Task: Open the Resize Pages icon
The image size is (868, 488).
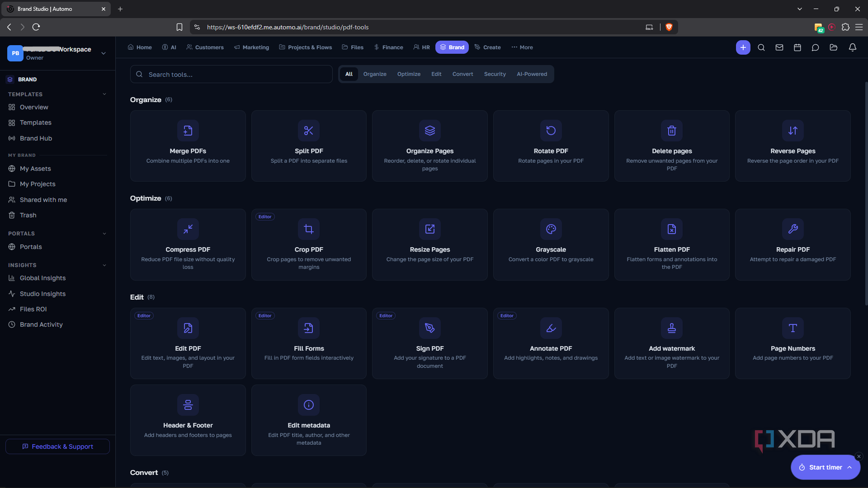Action: tap(430, 229)
